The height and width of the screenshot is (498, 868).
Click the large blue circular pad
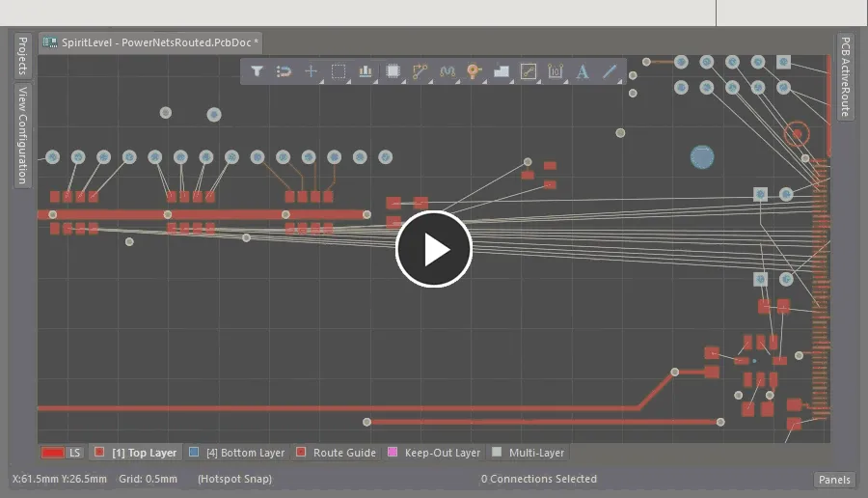click(x=702, y=156)
